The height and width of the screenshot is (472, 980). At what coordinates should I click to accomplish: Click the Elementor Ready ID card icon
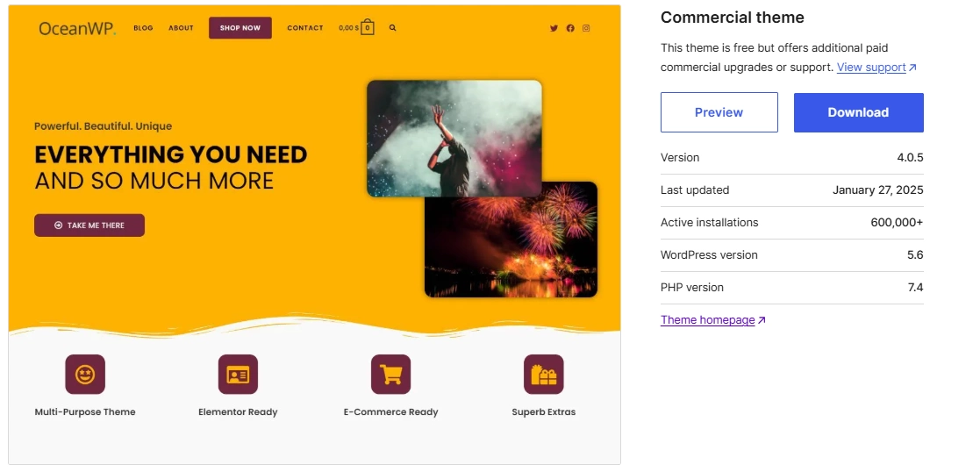238,375
